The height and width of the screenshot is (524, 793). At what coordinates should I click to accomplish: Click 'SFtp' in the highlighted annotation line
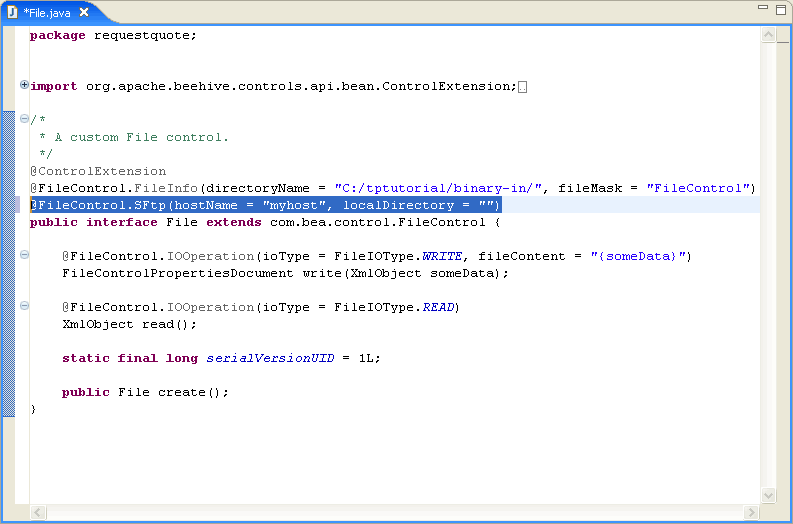150,205
